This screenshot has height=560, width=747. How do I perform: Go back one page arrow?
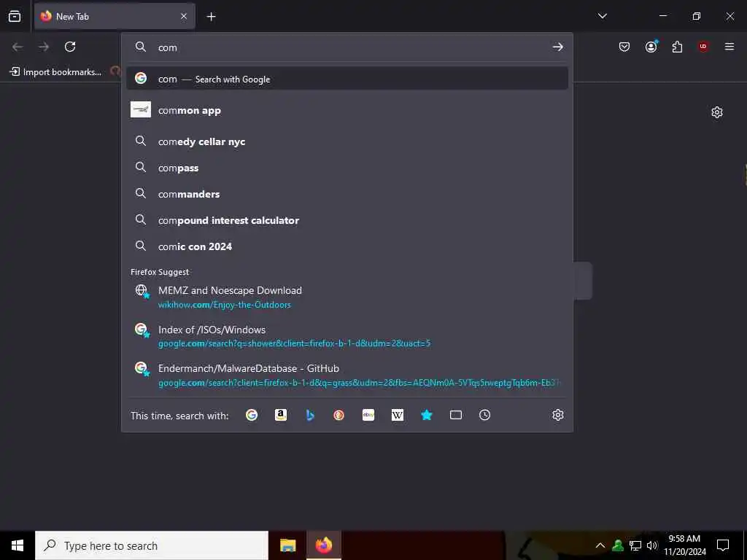(x=18, y=47)
